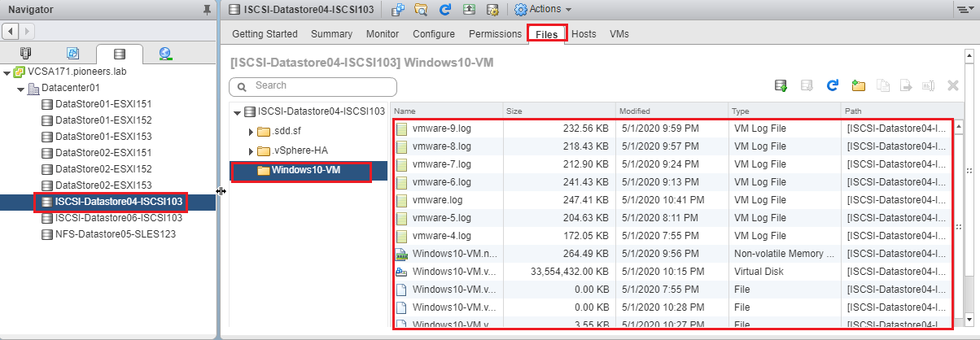
Task: Click download from datastore icon
Action: [807, 85]
